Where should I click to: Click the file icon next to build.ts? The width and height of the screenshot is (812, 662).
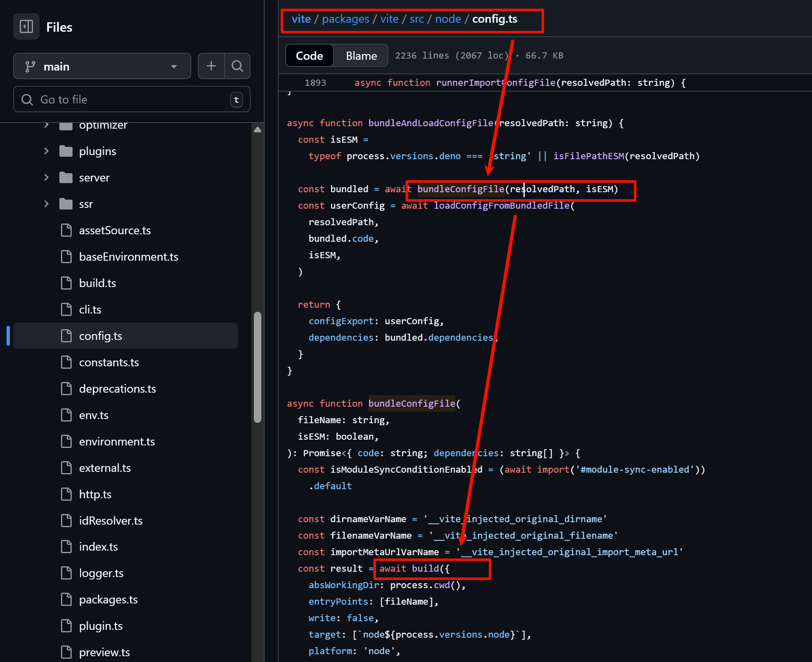pos(66,283)
